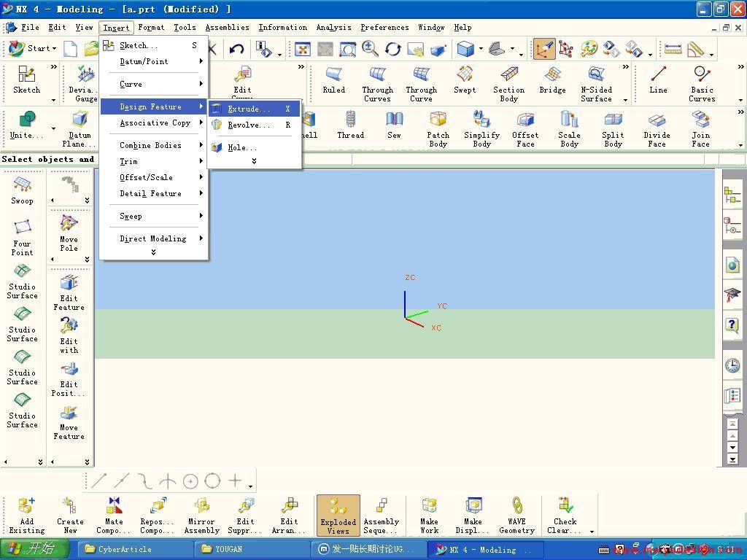Select Extrude from Design Feature submenu
The height and width of the screenshot is (560, 747).
(x=254, y=109)
